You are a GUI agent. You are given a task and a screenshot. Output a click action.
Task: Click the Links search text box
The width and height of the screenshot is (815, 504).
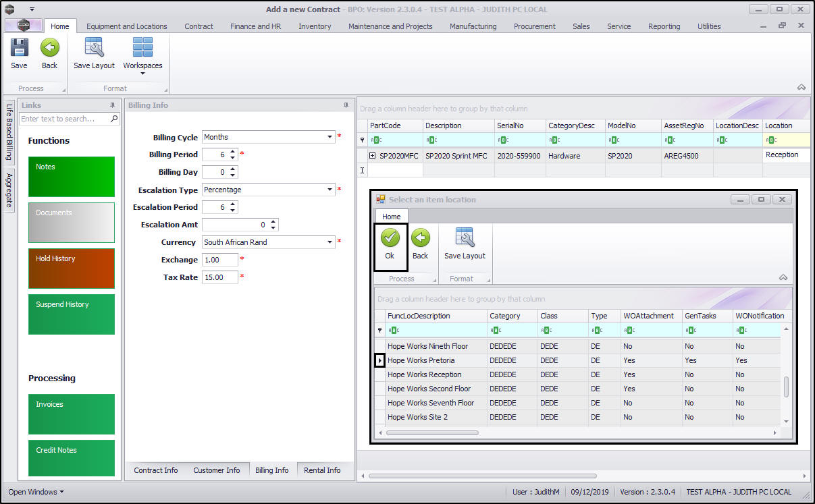(65, 119)
